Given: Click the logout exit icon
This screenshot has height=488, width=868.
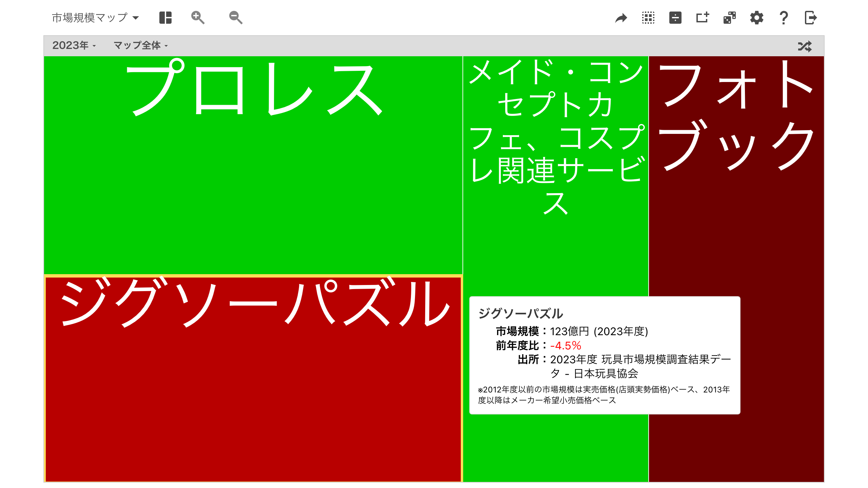Looking at the screenshot, I should click(811, 18).
